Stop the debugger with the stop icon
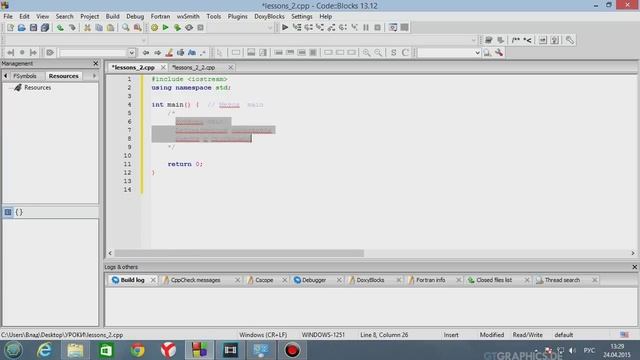The height and width of the screenshot is (360, 640). coord(378,27)
